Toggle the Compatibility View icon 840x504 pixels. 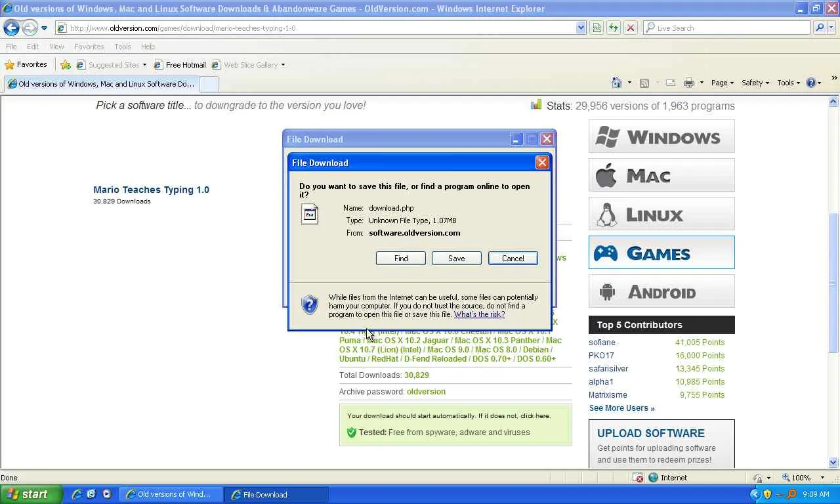pyautogui.click(x=597, y=28)
